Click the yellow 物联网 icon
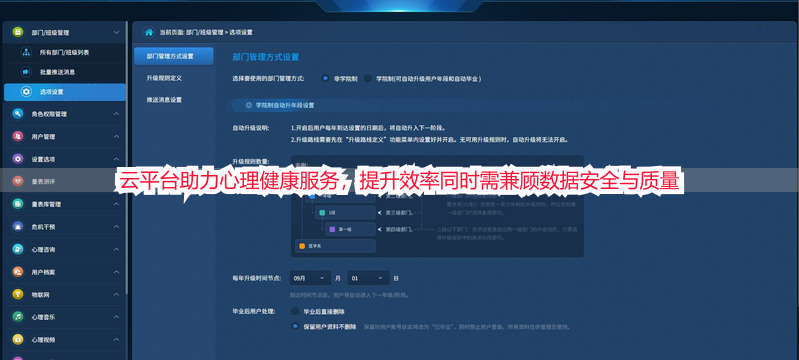Screen dimensions: 799x360 pos(18,294)
